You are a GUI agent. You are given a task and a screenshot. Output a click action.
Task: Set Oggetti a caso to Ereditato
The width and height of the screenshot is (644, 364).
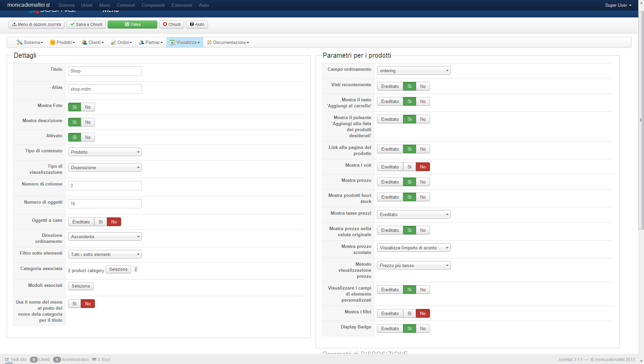pyautogui.click(x=81, y=222)
